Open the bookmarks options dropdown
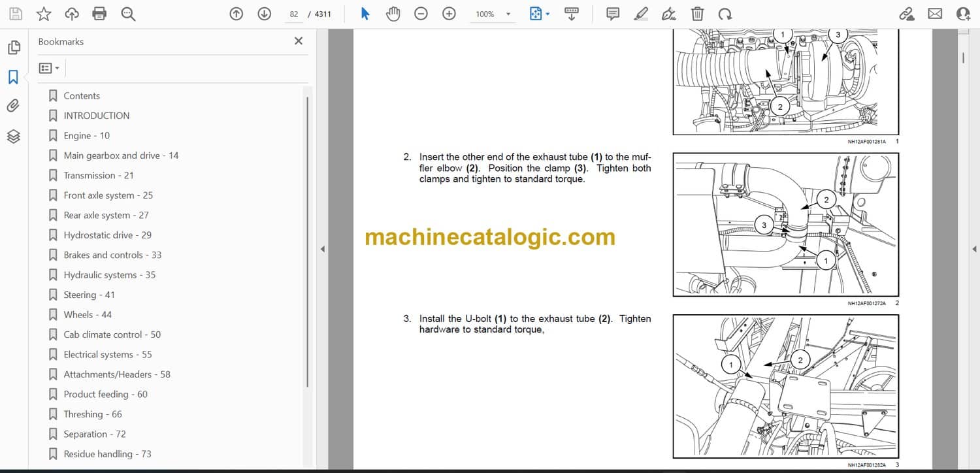The width and height of the screenshot is (980, 473). (49, 68)
